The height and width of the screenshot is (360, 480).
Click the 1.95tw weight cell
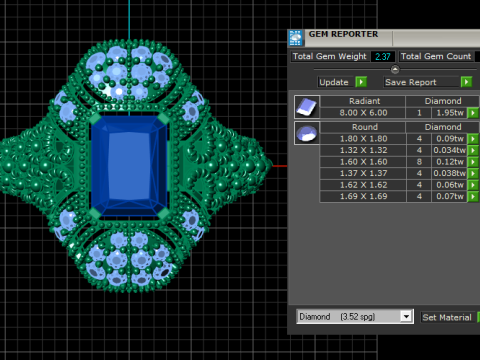(x=449, y=113)
